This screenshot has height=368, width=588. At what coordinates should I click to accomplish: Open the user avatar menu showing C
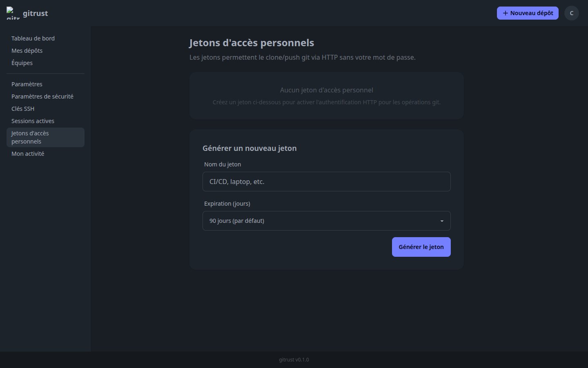pyautogui.click(x=571, y=13)
